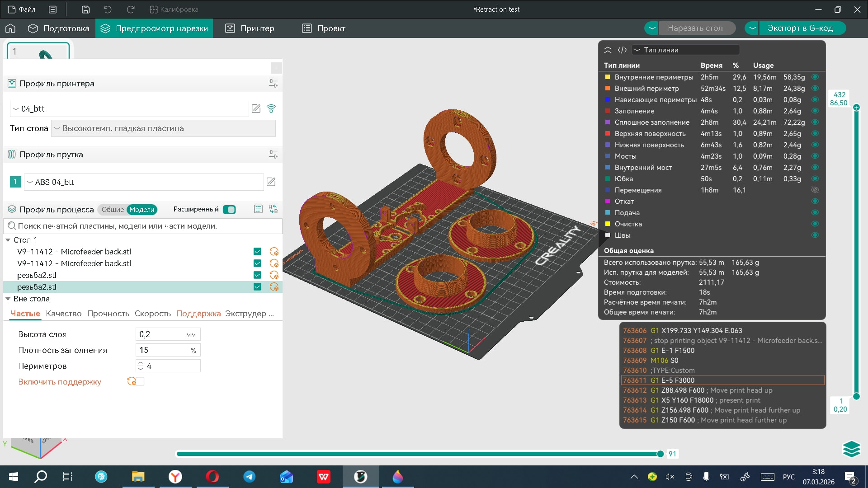Click the horizontal move slider handle at 91
The image size is (868, 488).
pyautogui.click(x=660, y=454)
